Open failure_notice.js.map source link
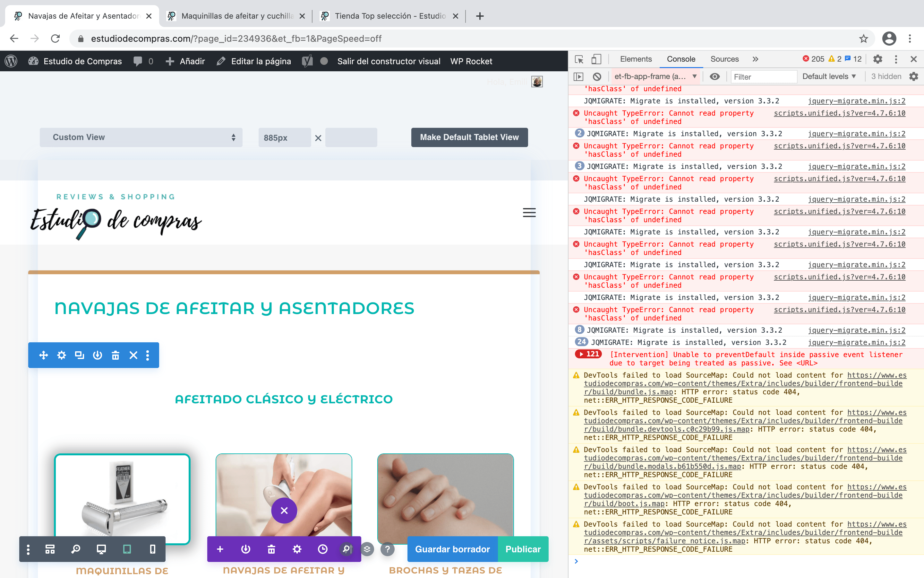 743,532
